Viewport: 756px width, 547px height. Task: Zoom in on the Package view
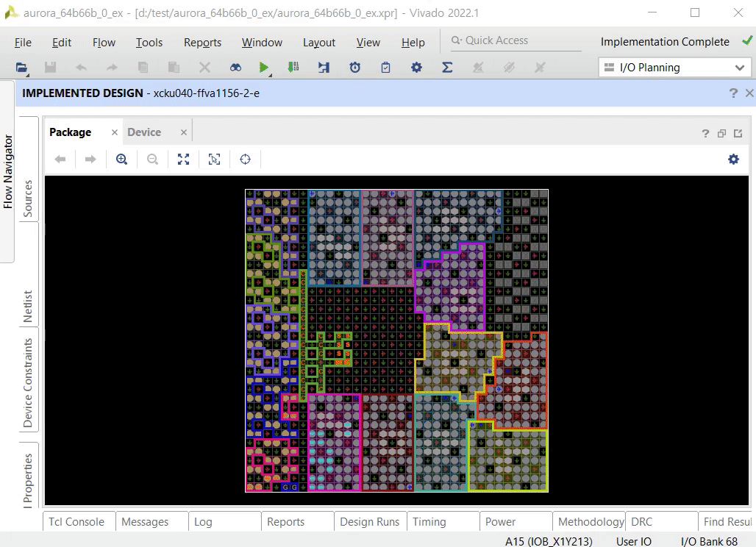tap(121, 159)
